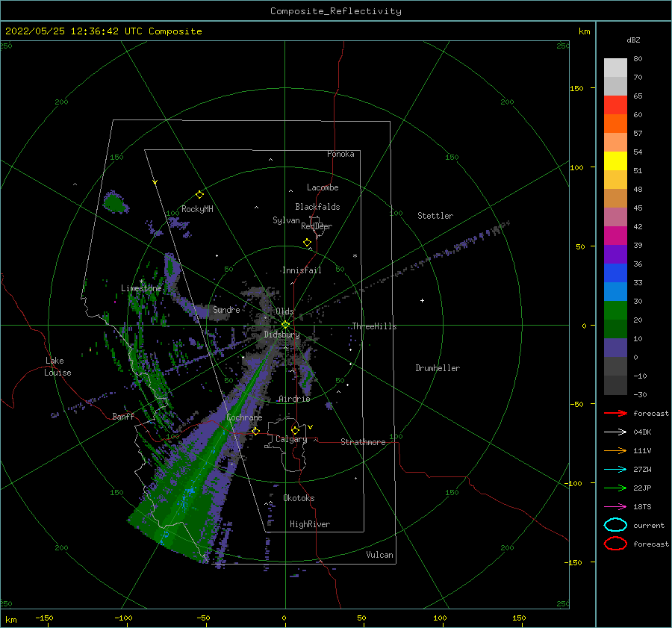Click the red forecast arrow legend entry
Screen dimensions: 672x628
coord(615,413)
